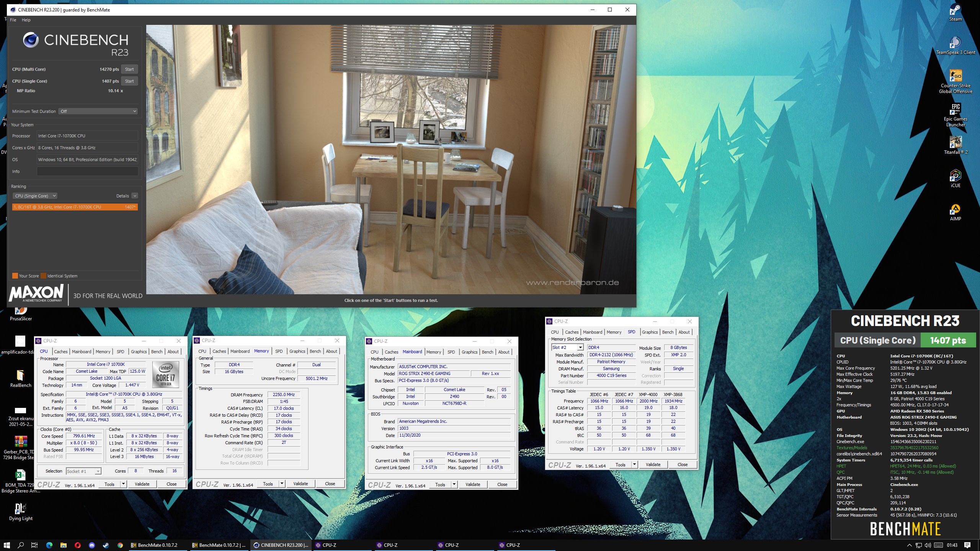Click the Cinebench Info input field
The image size is (980, 551).
(x=87, y=171)
